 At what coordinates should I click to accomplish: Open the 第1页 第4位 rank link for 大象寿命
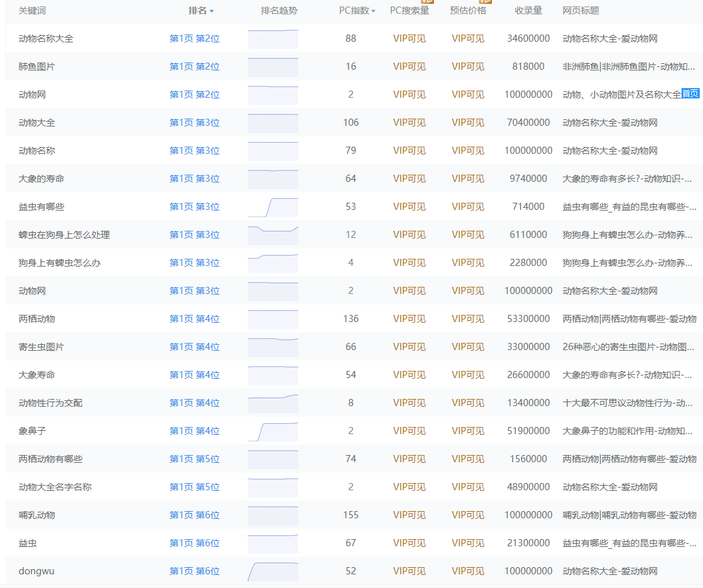[195, 375]
